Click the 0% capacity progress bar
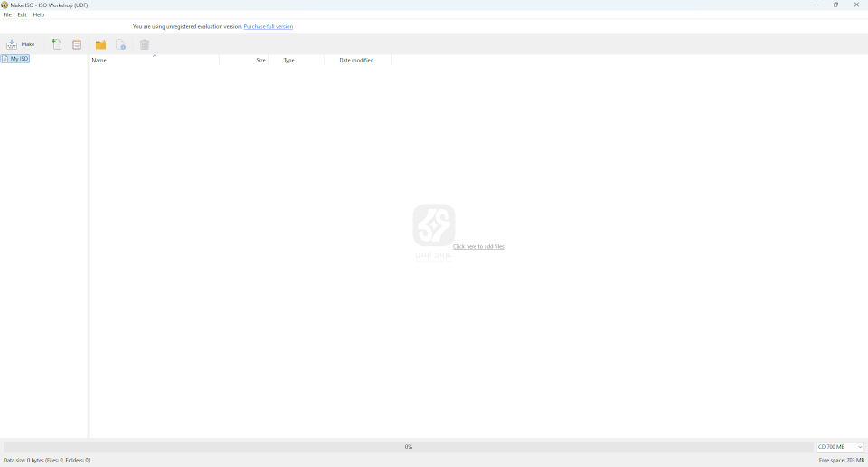The image size is (868, 467). pos(408,447)
